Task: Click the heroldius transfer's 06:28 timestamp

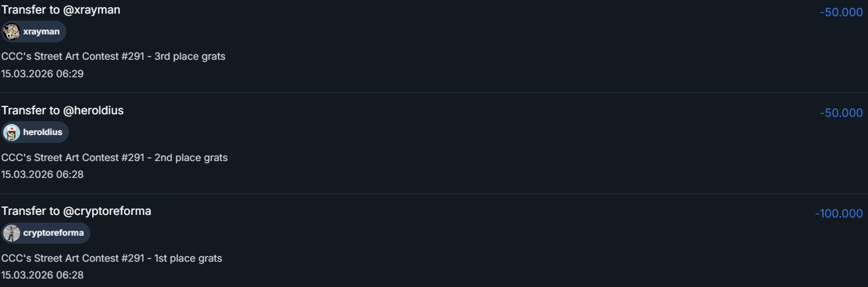Action: coord(42,174)
